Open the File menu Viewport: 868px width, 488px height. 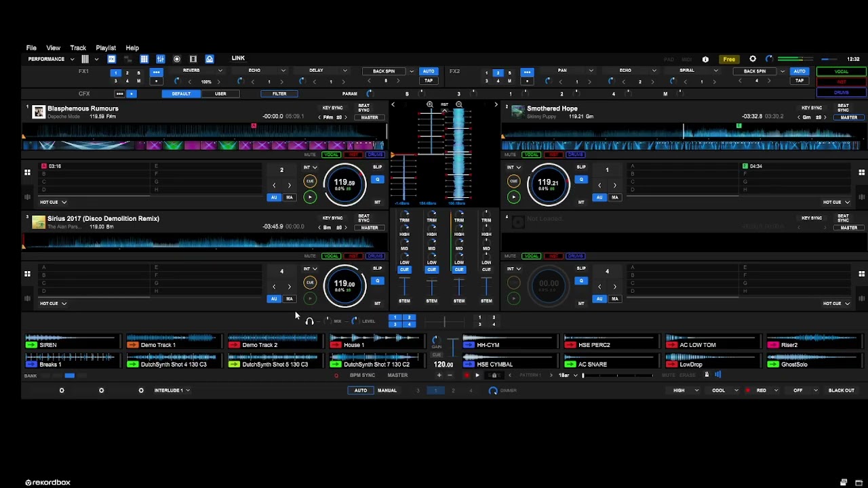pyautogui.click(x=31, y=48)
